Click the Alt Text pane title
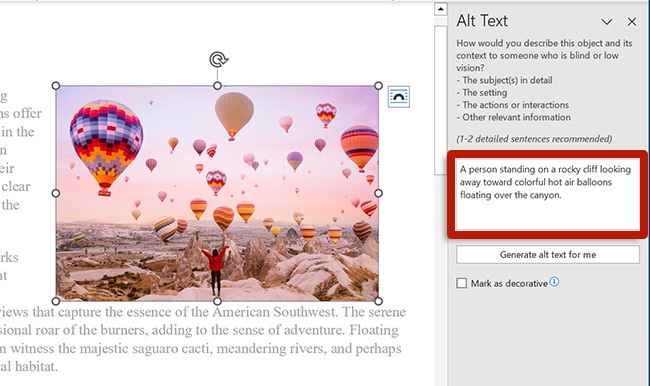This screenshot has width=650, height=386. 482,21
